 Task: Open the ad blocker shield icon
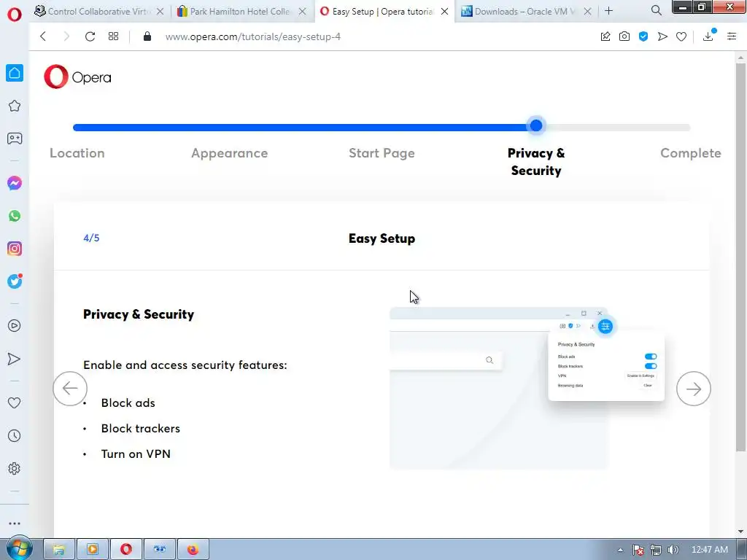(643, 36)
